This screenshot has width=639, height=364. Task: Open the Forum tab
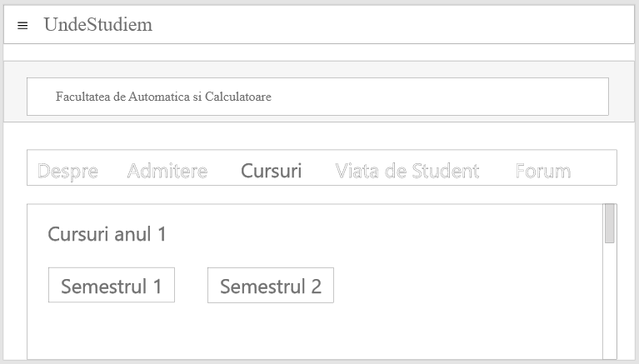542,172
